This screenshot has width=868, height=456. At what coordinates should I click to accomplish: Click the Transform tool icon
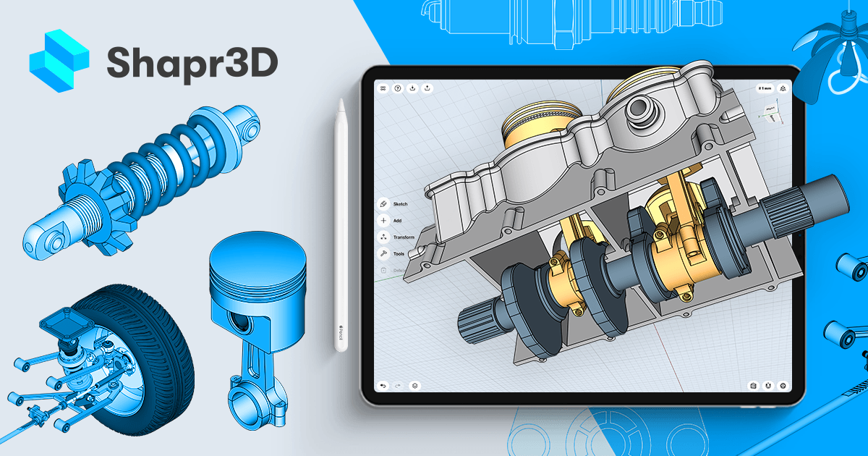pyautogui.click(x=384, y=237)
